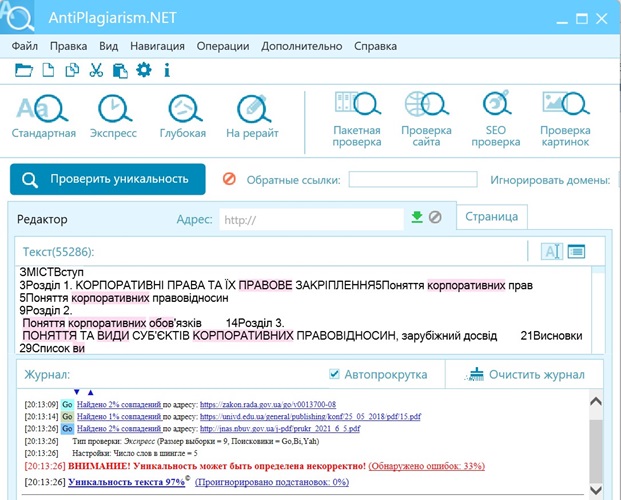Paste using the clipboard icon
This screenshot has height=500, width=621.
pos(120,71)
